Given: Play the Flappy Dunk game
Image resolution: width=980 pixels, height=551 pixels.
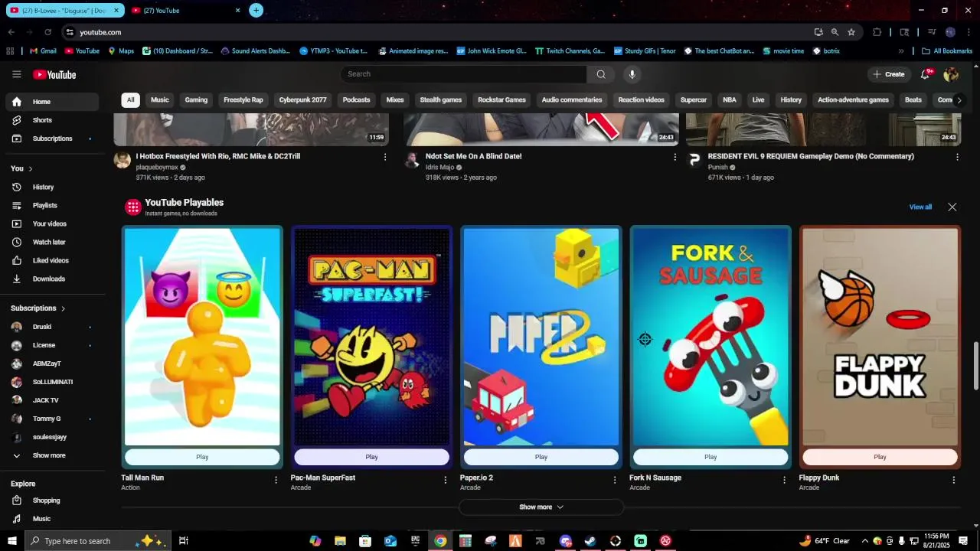Looking at the screenshot, I should [x=880, y=458].
